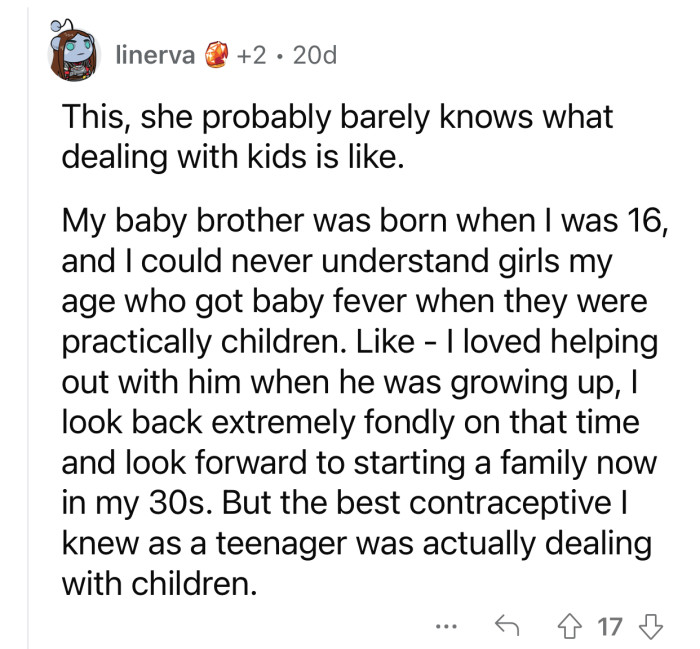Click the text line 'dealing with kids is like.'
The image size is (700, 649).
click(x=233, y=158)
